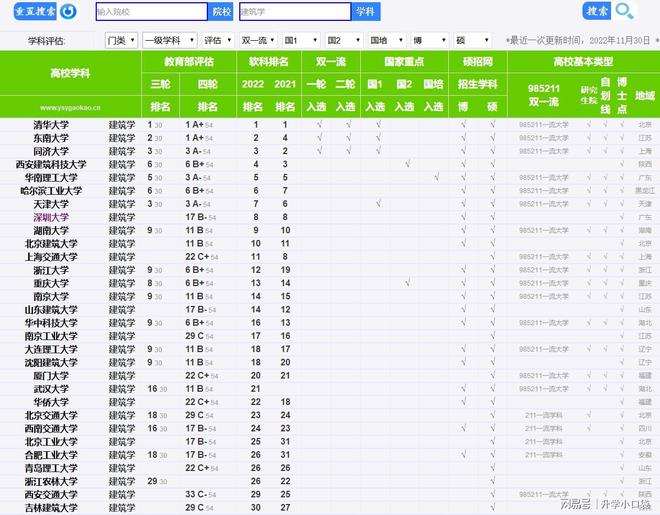Open the 一级学科 dropdown
The image size is (660, 515).
(170, 40)
